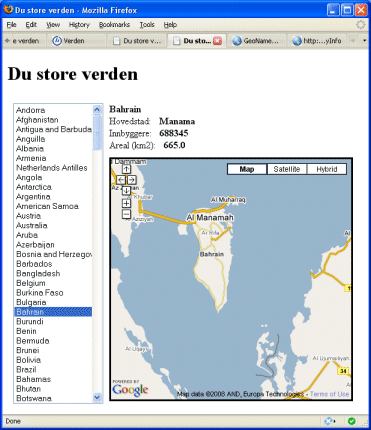Select Burundi in the country list

pos(53,322)
